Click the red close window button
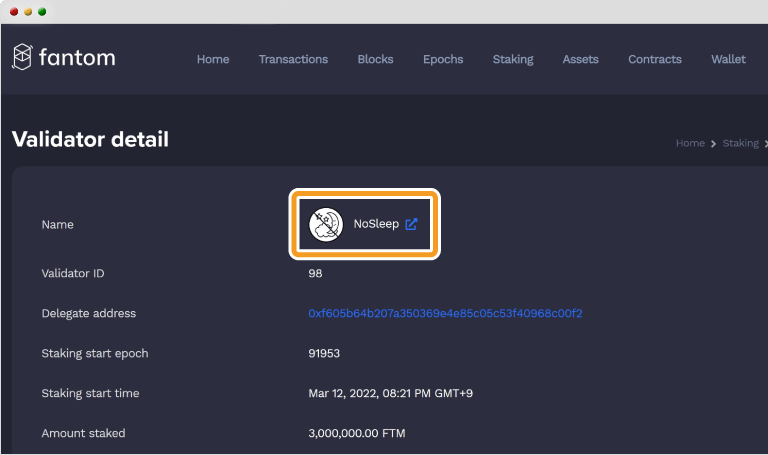768x455 pixels. click(x=14, y=12)
